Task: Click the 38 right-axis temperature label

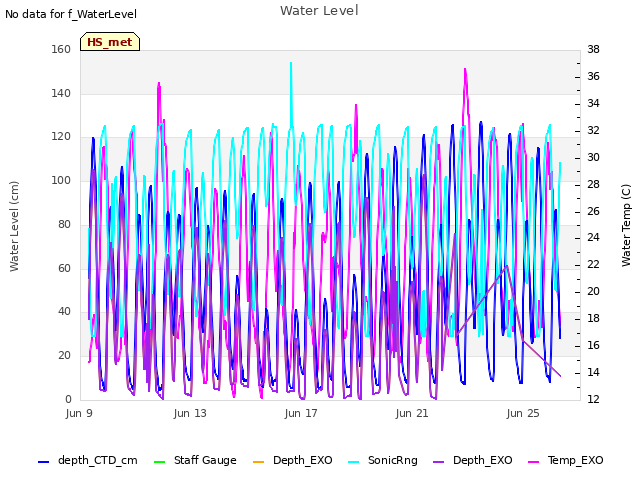Action: pos(593,49)
